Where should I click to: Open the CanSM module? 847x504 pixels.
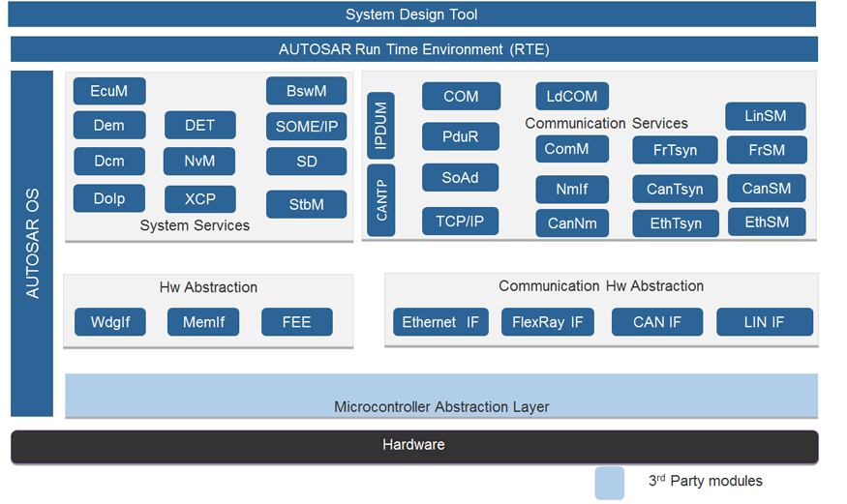[x=767, y=189]
